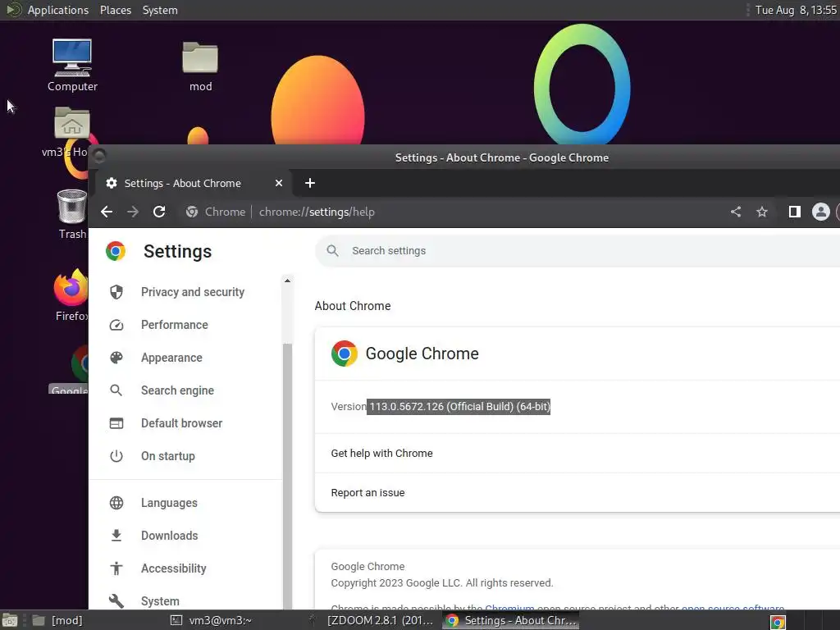Click Settings - About Chrome taskbar button
This screenshot has width=840, height=630.
click(510, 620)
